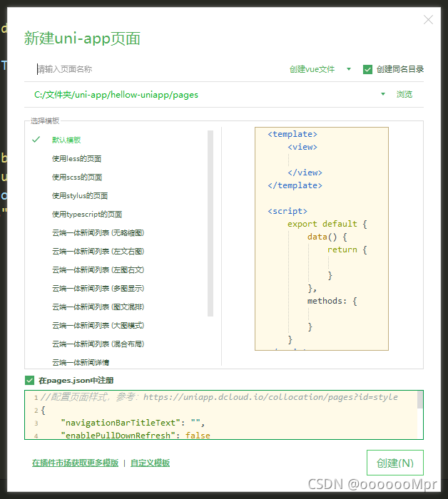448x499 pixels.
Task: Click the C:/文件夹/uni-app/hellow-uniapp/pages path
Action: point(116,95)
